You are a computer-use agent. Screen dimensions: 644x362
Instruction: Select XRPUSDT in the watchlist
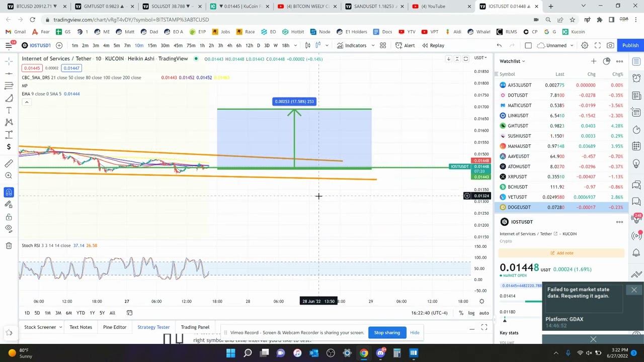[x=561, y=176]
